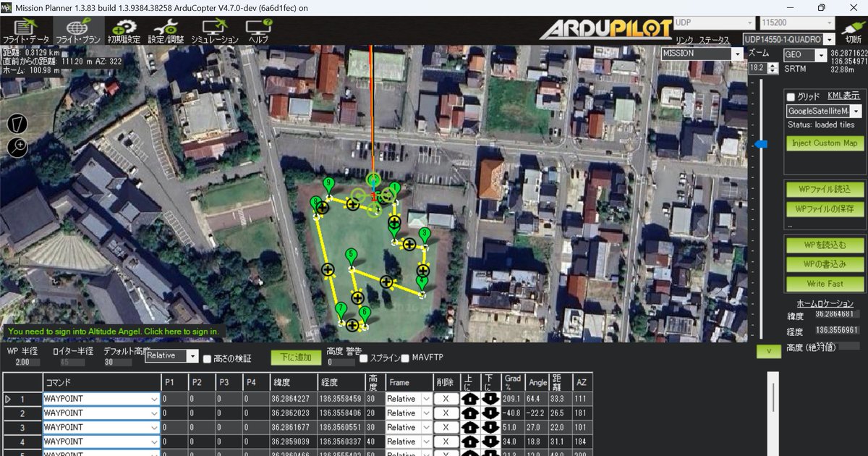Click green waypoint marker 1 on map

tap(395, 190)
